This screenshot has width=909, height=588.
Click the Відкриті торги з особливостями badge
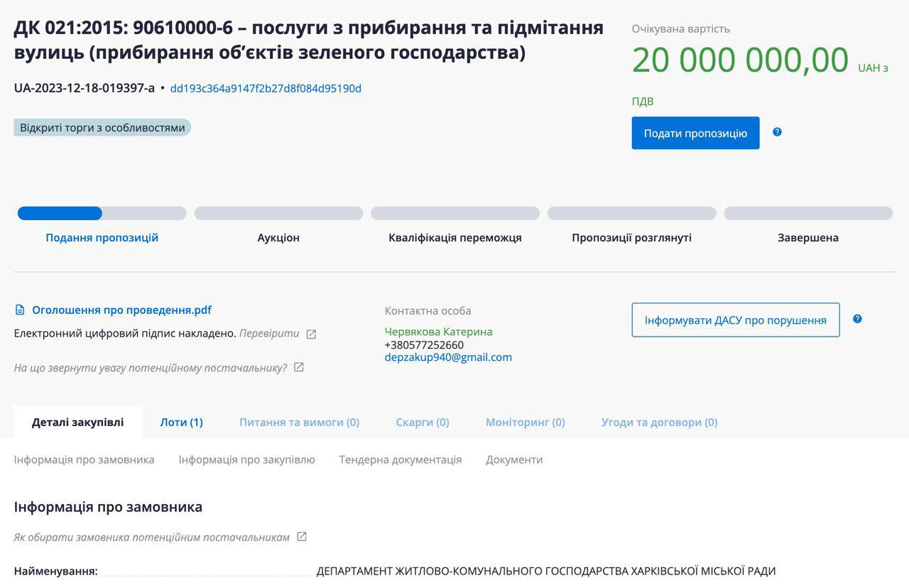(x=102, y=128)
